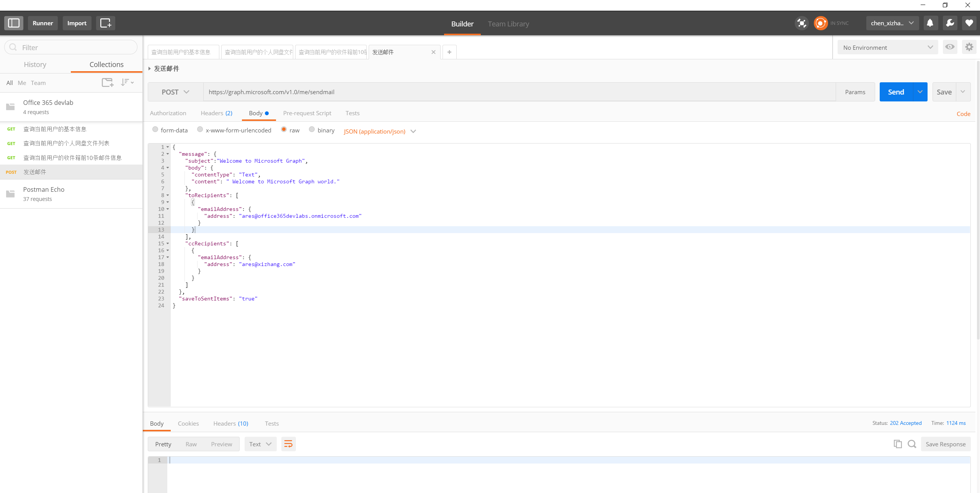The width and height of the screenshot is (980, 493).
Task: Select the binary radio button
Action: pyautogui.click(x=312, y=129)
